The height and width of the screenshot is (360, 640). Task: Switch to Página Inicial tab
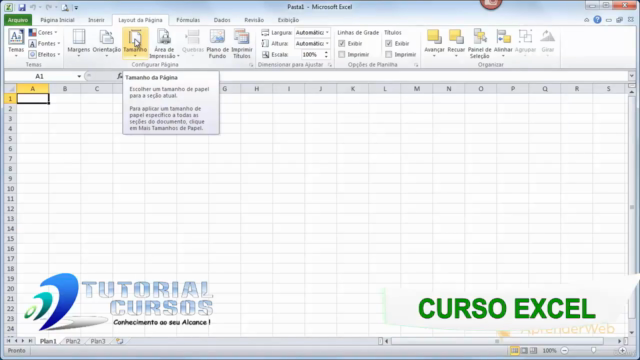coord(57,20)
